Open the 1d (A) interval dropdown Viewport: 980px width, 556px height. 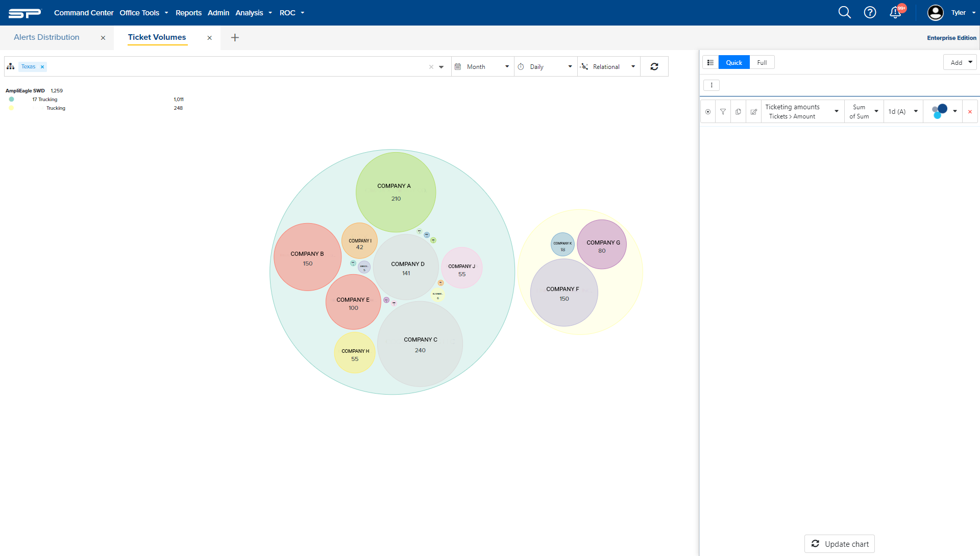click(903, 111)
